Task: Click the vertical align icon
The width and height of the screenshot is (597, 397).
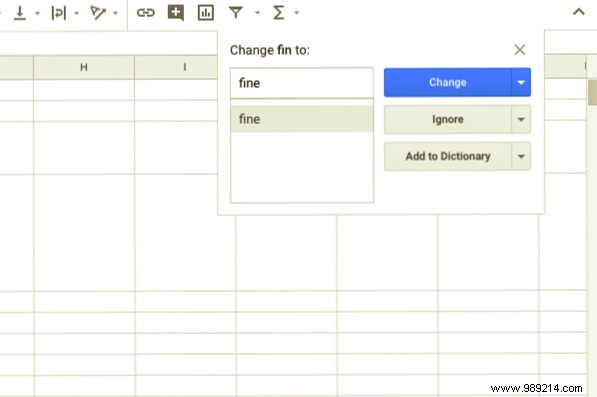Action: pos(20,13)
